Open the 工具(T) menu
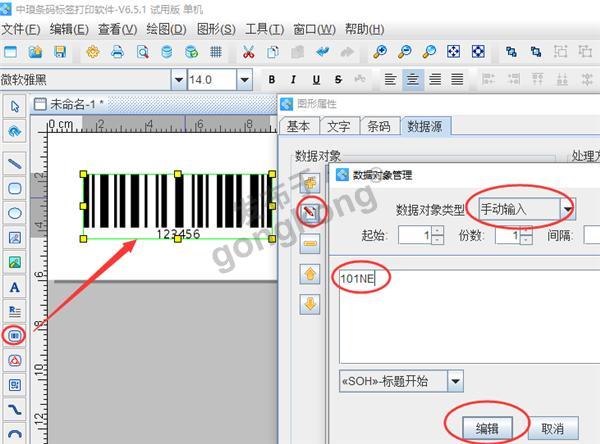The height and width of the screenshot is (444, 600). (264, 29)
